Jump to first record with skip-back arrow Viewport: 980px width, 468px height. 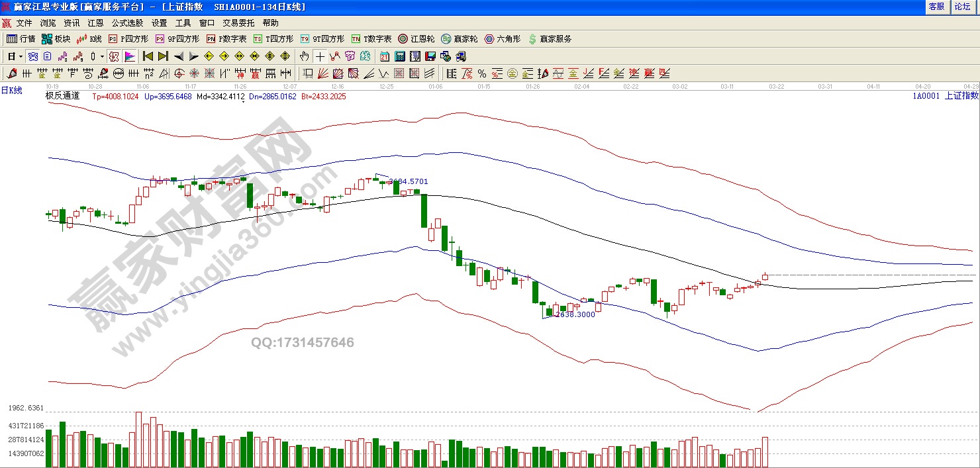[x=148, y=56]
